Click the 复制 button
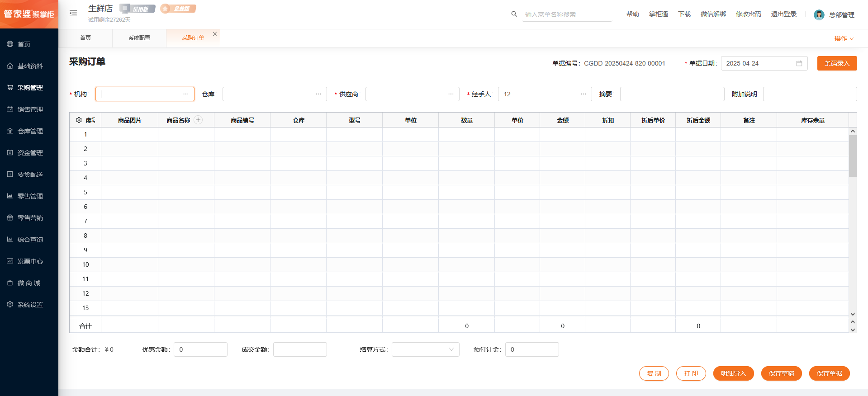Viewport: 868px width, 396px height. (654, 373)
